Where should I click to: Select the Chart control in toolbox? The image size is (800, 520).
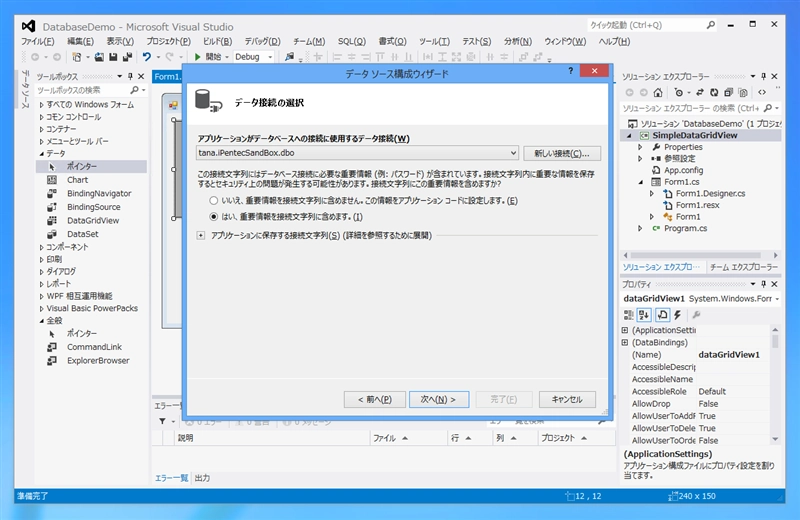point(77,180)
